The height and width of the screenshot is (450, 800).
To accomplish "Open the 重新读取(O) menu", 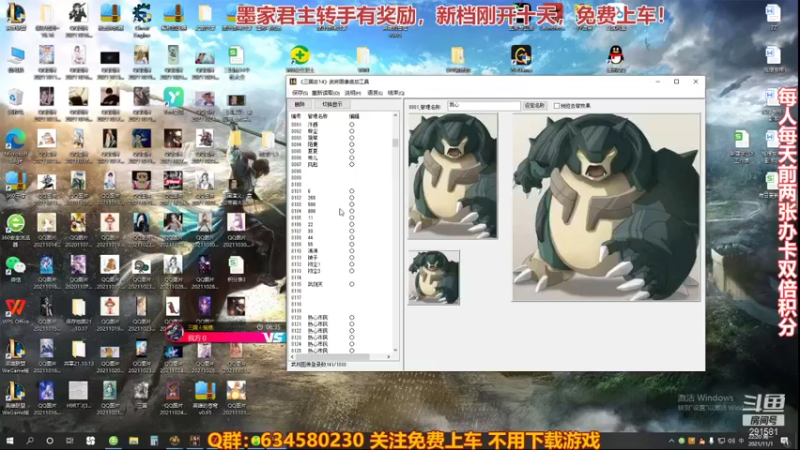I will click(325, 93).
